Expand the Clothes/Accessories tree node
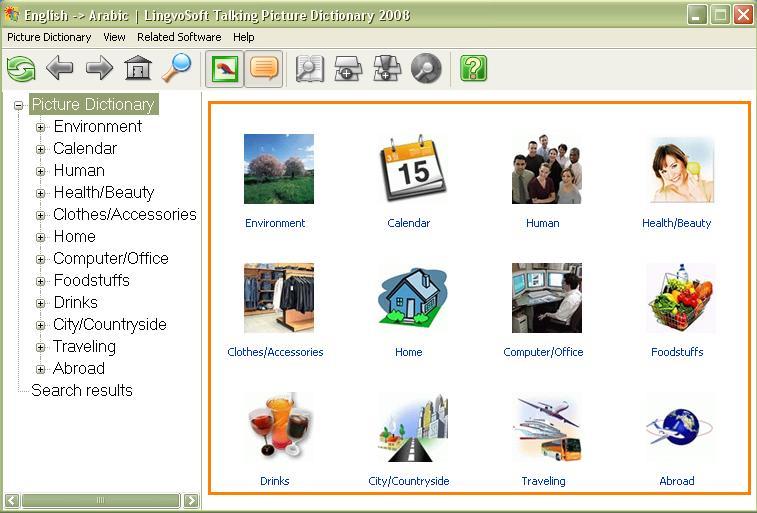757x513 pixels. click(x=41, y=215)
